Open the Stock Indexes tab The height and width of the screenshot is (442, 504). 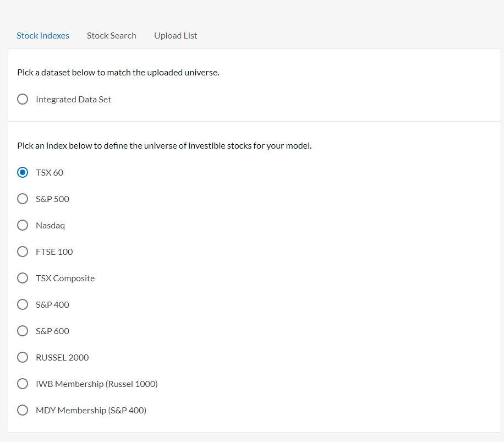click(x=43, y=36)
